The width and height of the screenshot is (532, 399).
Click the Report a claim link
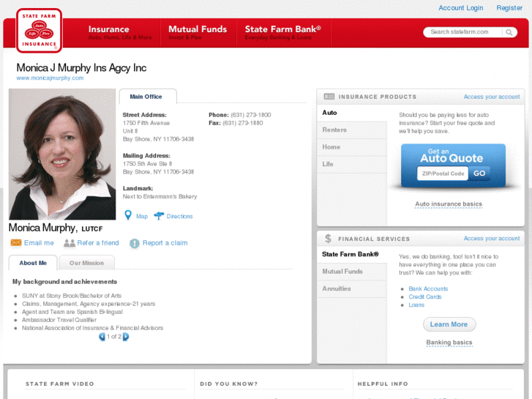(165, 243)
